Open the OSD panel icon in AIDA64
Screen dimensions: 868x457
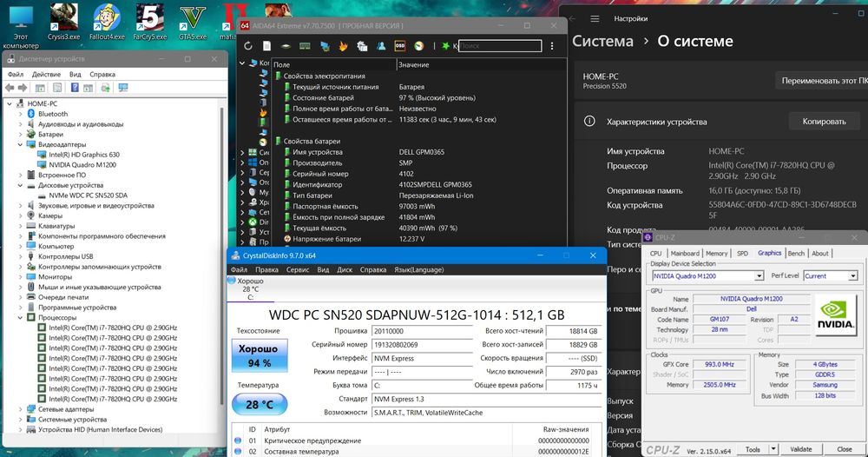point(399,46)
